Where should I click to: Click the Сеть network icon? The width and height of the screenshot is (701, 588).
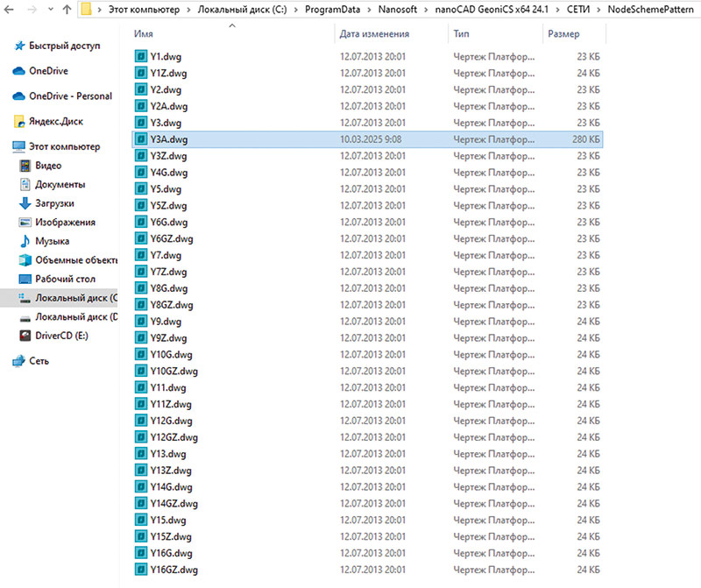[19, 360]
